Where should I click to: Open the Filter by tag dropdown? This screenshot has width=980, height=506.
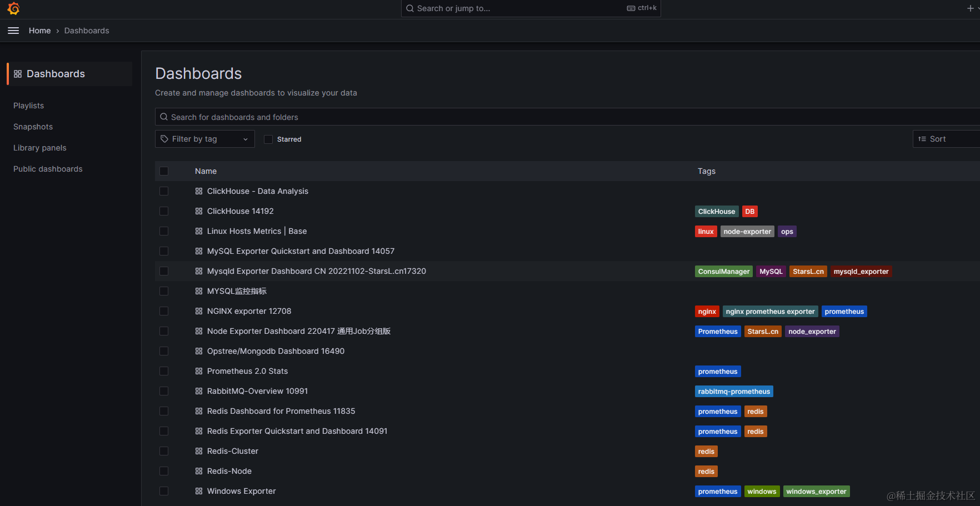pos(205,139)
